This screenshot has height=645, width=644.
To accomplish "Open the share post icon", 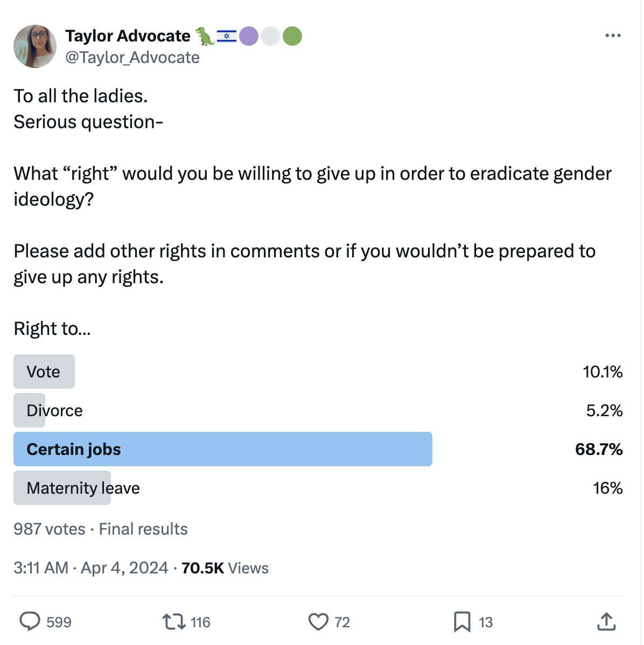I will tap(606, 621).
